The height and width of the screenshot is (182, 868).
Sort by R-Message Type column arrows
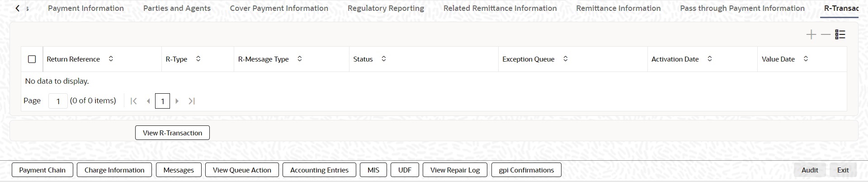pyautogui.click(x=299, y=59)
